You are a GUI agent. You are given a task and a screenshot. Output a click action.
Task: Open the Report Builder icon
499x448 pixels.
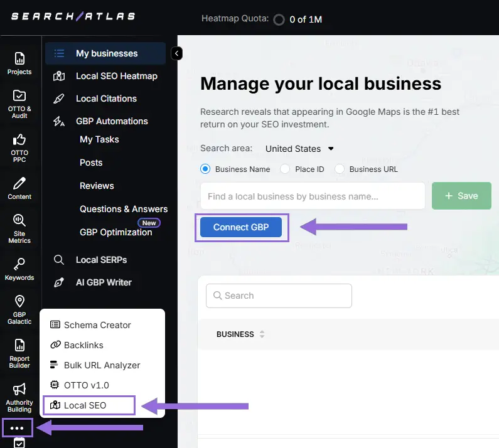click(x=19, y=353)
